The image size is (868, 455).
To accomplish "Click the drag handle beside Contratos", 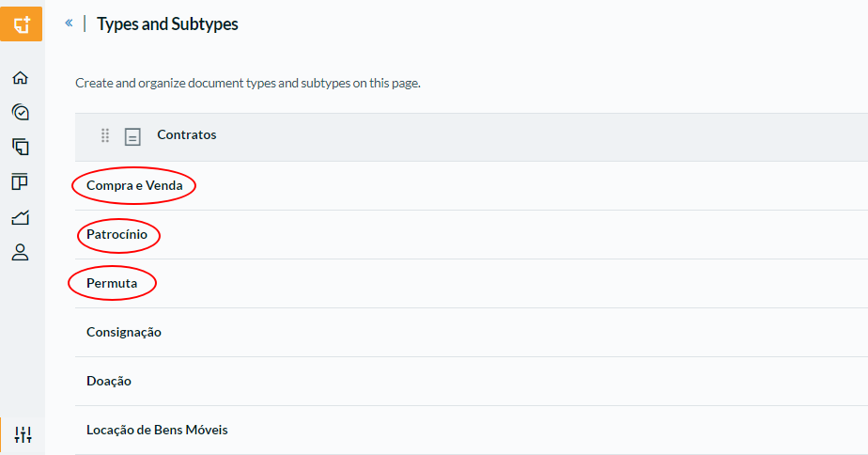I will [x=105, y=135].
